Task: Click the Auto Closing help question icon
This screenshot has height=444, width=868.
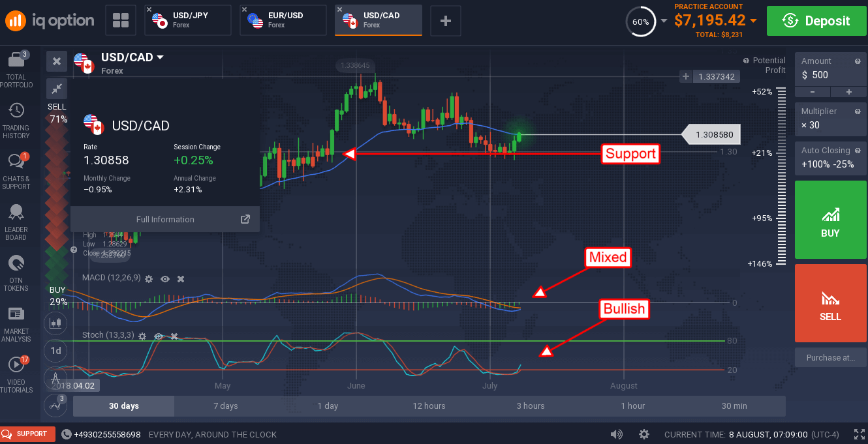Action: point(858,151)
